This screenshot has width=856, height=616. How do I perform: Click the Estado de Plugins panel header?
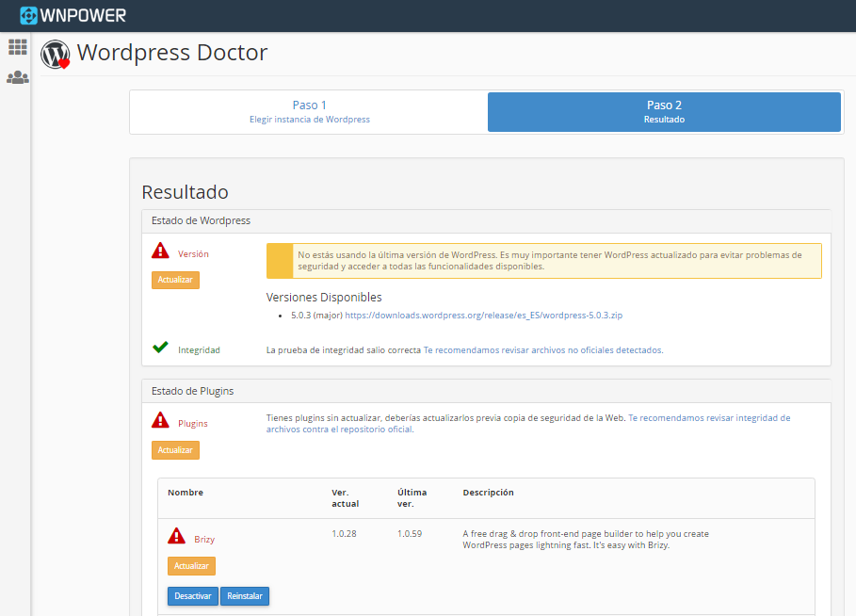pyautogui.click(x=486, y=392)
